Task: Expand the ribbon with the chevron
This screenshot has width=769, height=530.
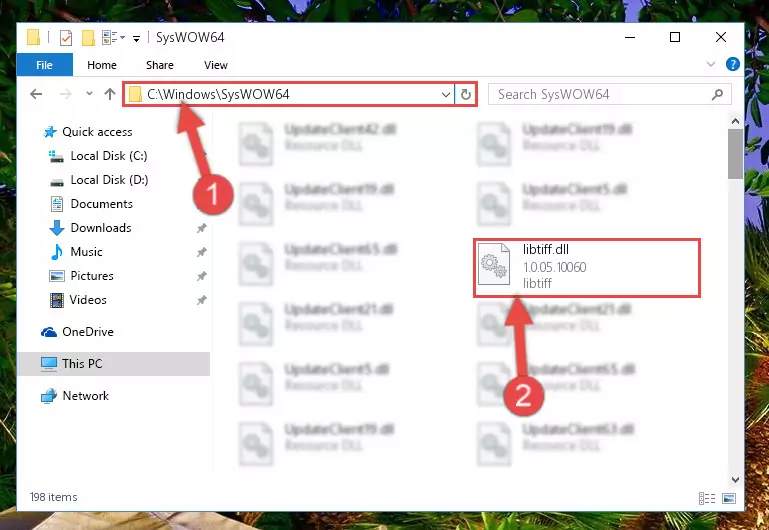Action: click(711, 64)
